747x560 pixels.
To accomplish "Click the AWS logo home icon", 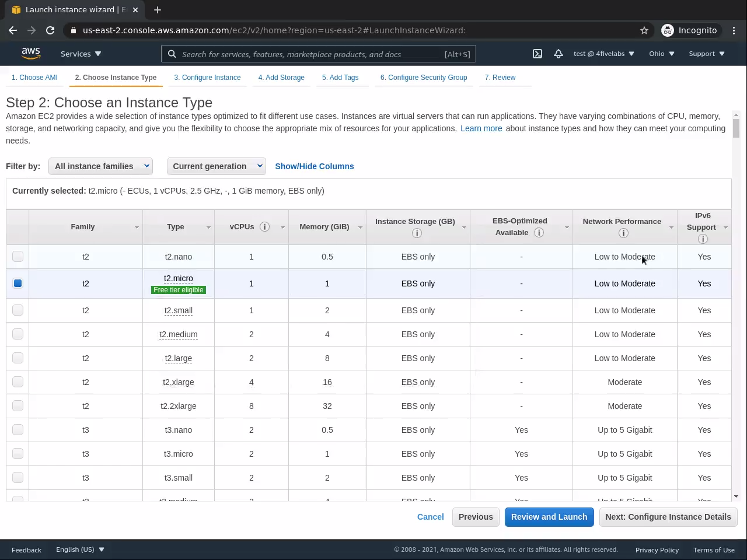I will (x=31, y=53).
